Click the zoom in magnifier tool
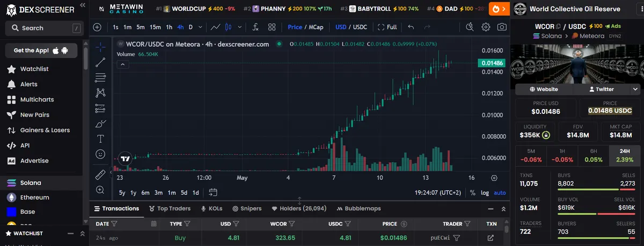This screenshot has width=644, height=246. (x=100, y=190)
